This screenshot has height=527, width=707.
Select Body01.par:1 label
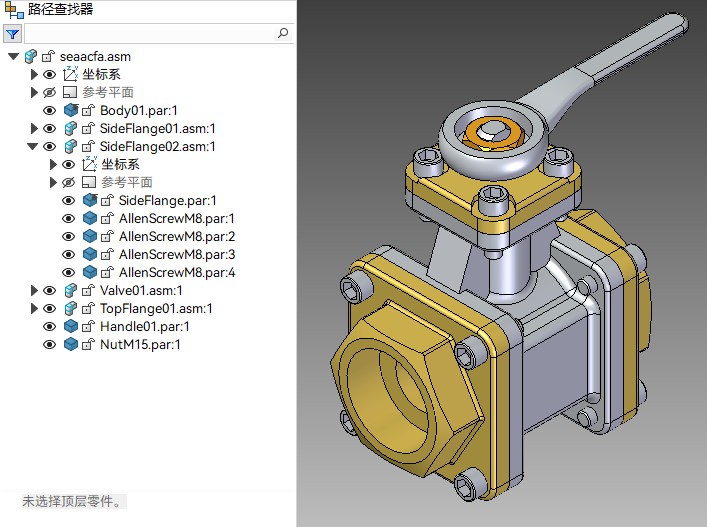pyautogui.click(x=139, y=110)
